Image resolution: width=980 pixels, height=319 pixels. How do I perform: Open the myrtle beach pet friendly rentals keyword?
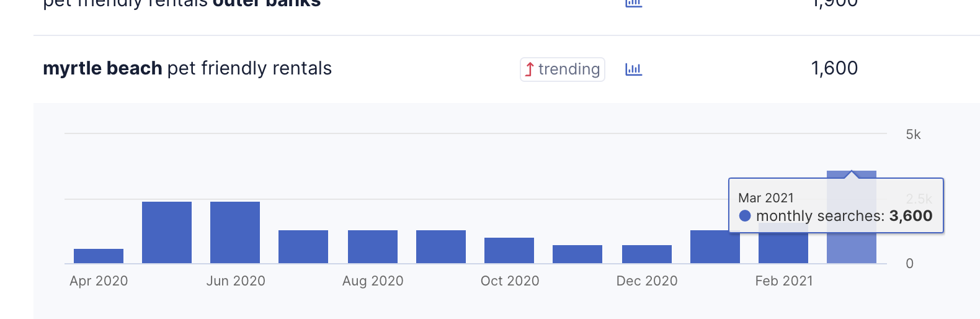187,68
